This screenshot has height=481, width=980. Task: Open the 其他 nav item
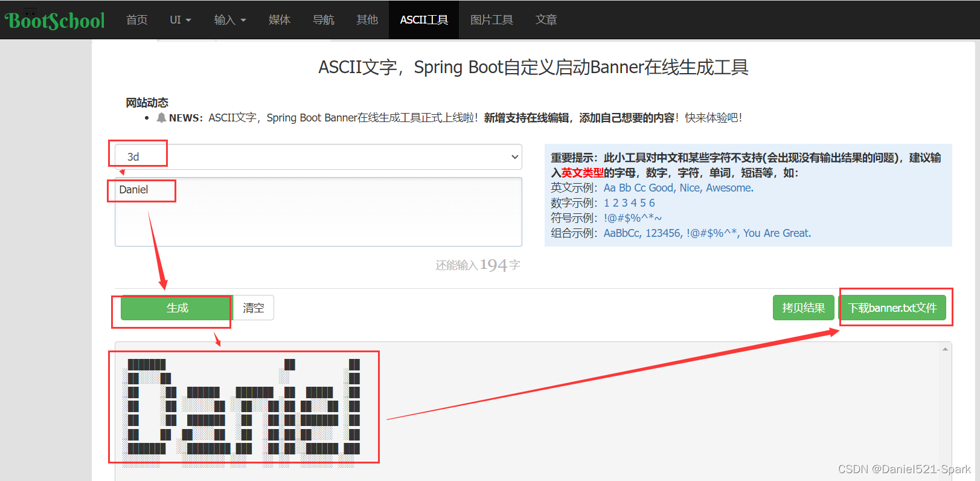pos(367,20)
